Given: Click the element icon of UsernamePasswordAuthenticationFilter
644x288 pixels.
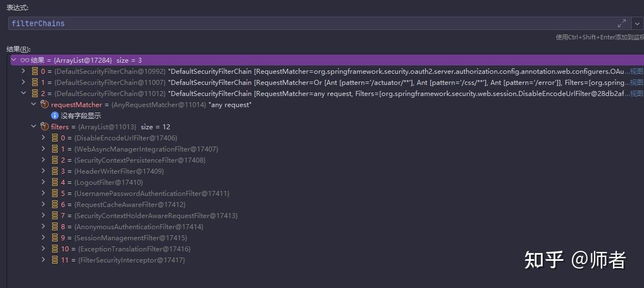Looking at the screenshot, I should click(55, 193).
